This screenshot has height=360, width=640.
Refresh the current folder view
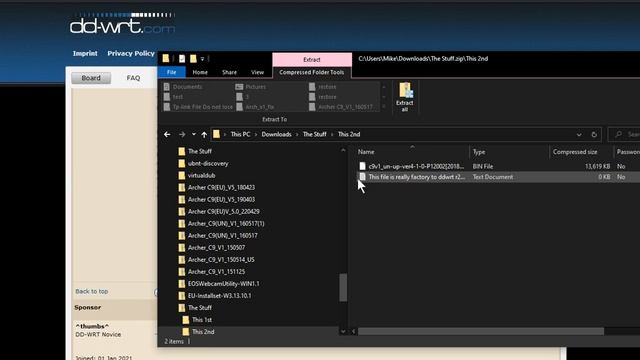pos(594,134)
